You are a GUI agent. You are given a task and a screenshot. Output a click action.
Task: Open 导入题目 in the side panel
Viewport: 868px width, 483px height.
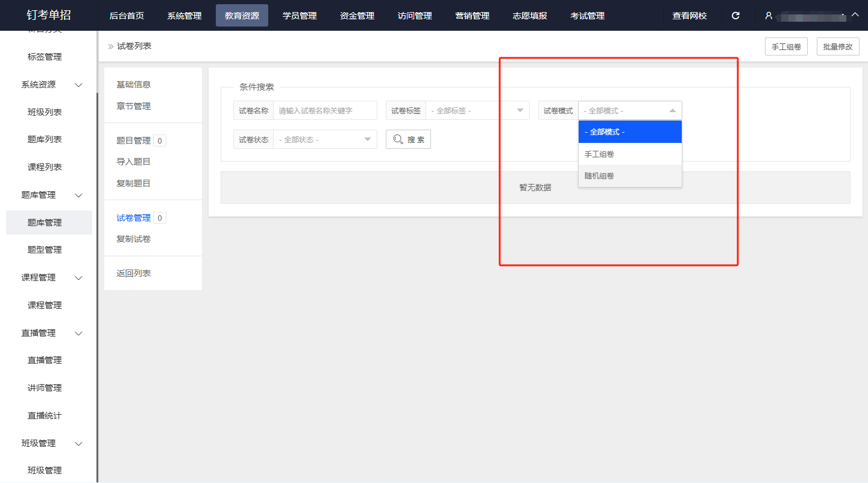coord(133,162)
